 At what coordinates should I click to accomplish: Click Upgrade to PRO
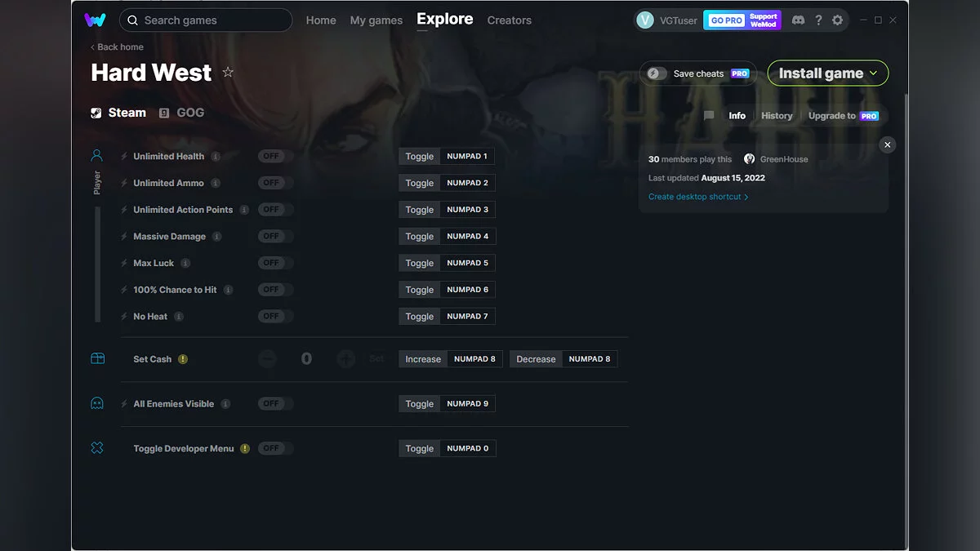tap(844, 116)
